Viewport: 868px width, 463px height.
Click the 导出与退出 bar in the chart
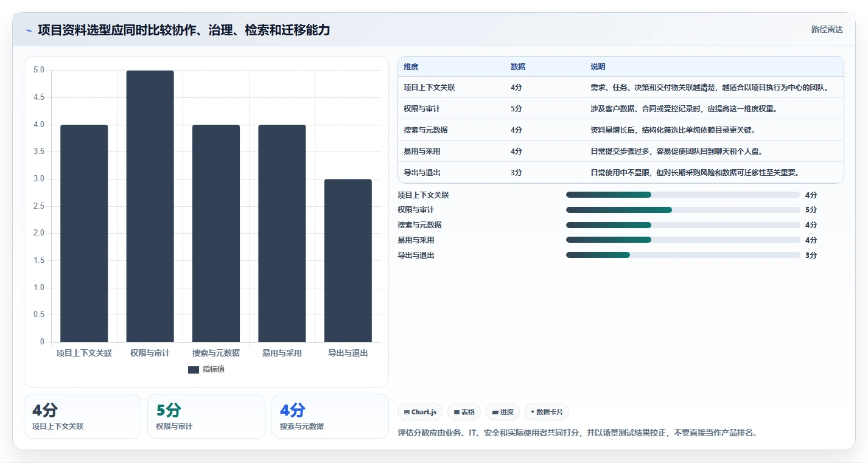[348, 260]
